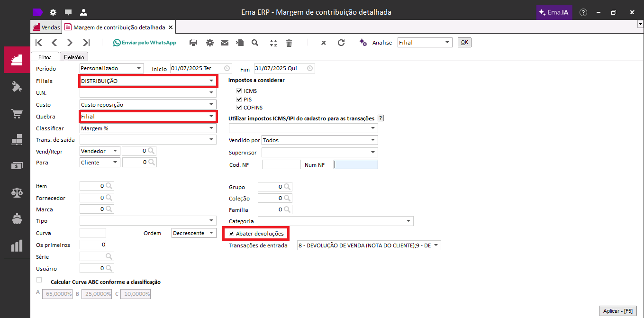Click the A-Z sort icon

273,43
